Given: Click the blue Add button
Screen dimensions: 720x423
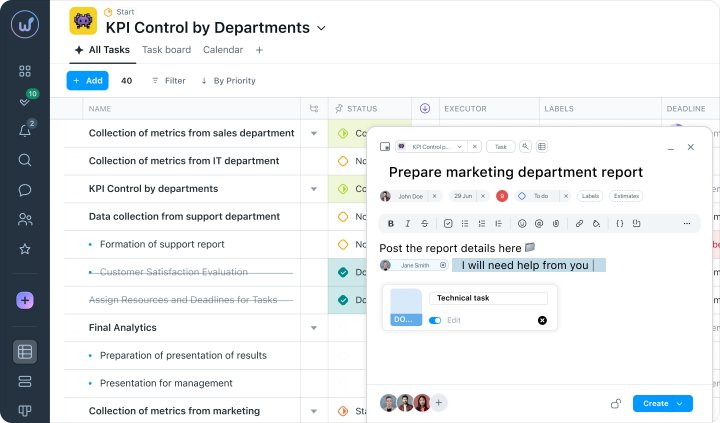Looking at the screenshot, I should (87, 80).
